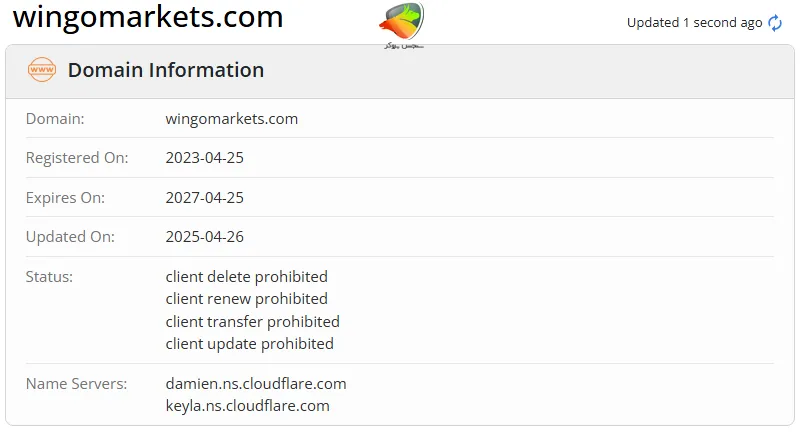Click name server damien.ns.cloudflare.com

coord(256,384)
